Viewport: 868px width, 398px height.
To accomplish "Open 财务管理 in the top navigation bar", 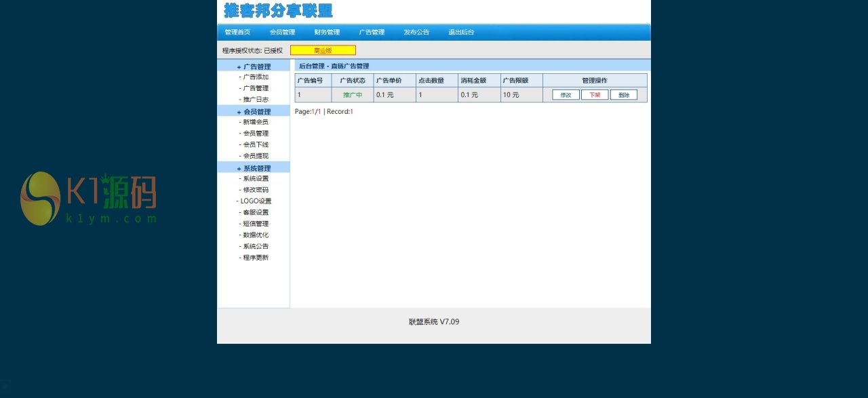I will [327, 32].
